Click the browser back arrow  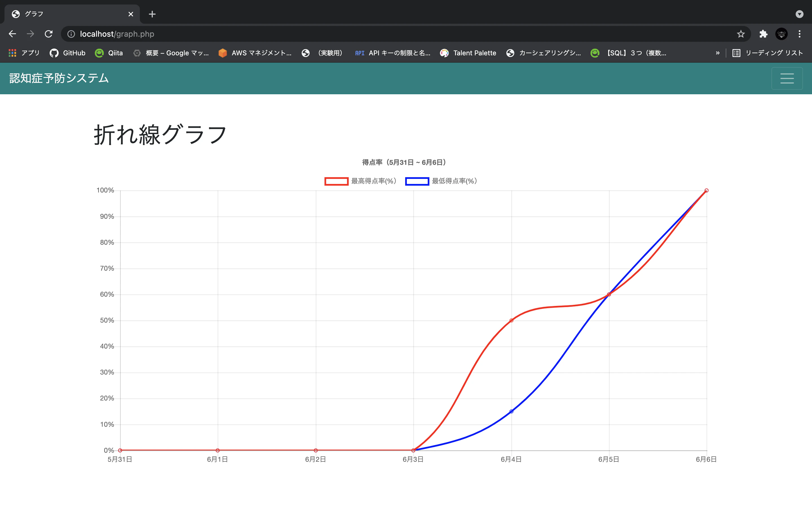point(12,34)
